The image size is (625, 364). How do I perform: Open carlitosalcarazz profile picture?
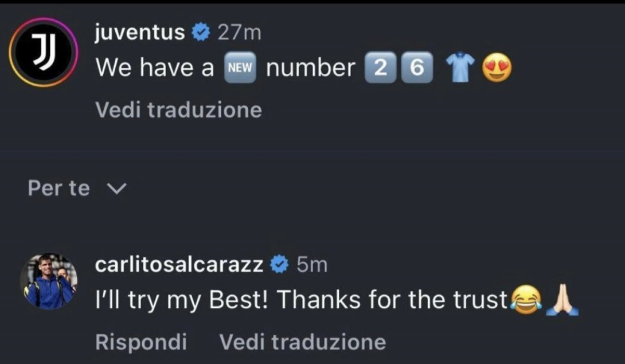pyautogui.click(x=49, y=281)
